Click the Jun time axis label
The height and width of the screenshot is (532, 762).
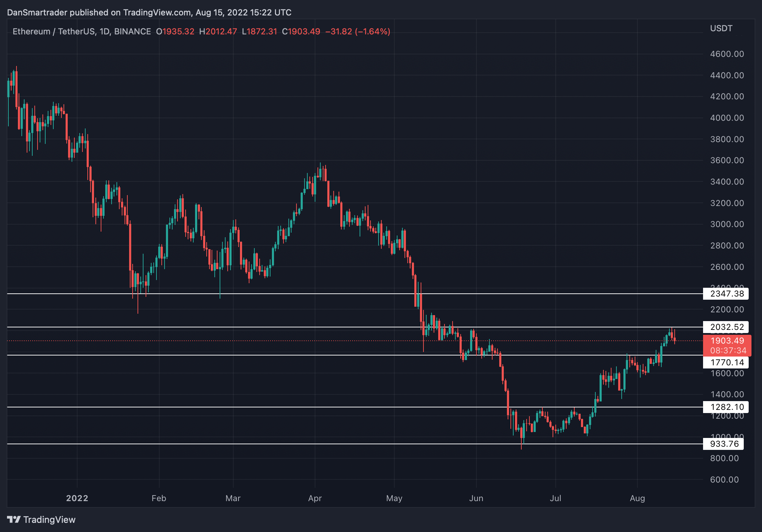pos(476,498)
